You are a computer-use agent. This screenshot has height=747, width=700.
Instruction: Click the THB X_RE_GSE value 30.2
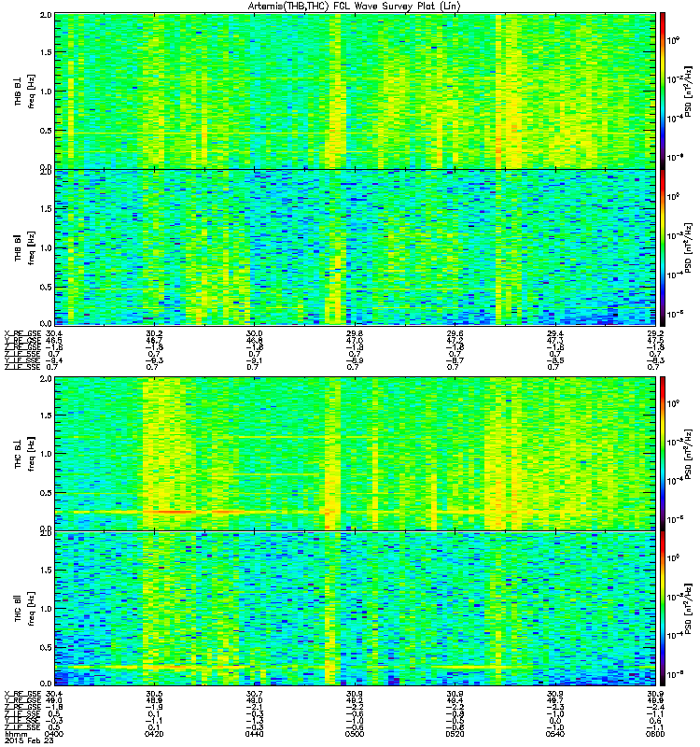tap(154, 333)
